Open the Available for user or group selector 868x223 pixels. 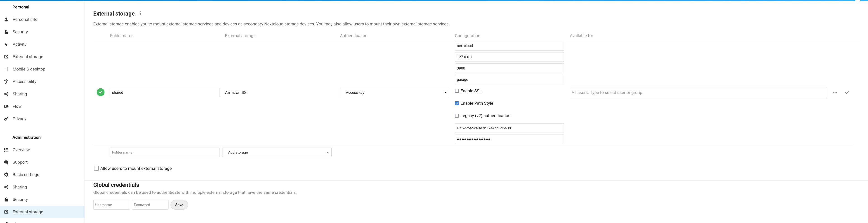tap(698, 93)
